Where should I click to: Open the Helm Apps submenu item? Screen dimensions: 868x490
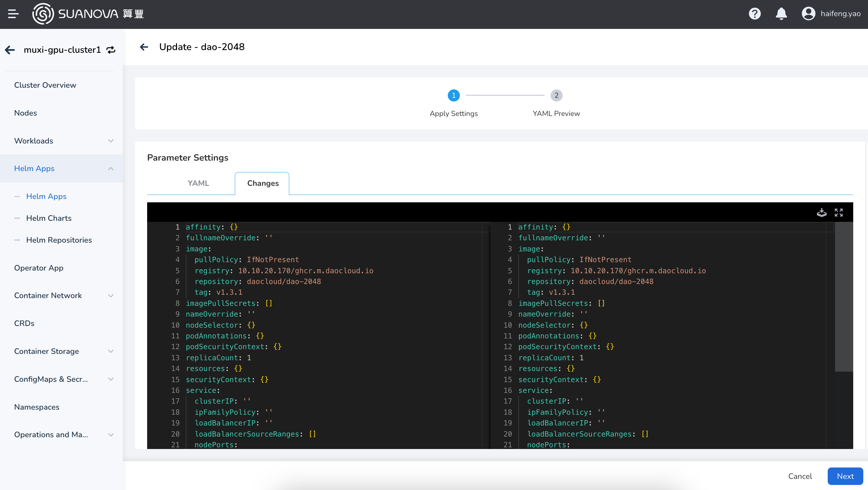(46, 196)
